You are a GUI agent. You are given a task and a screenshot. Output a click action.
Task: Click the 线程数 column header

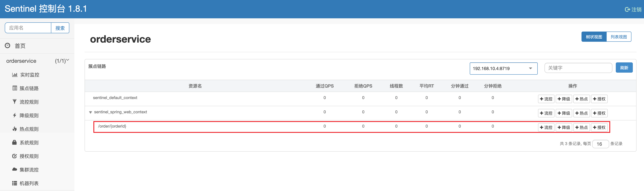(396, 86)
